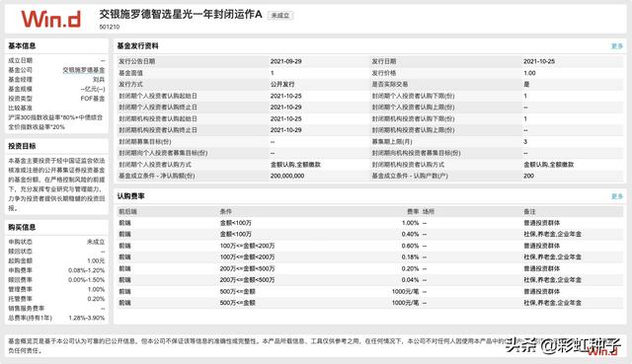632x364 pixels.
Task: Click the 基本信息 section header
Action: point(22,46)
